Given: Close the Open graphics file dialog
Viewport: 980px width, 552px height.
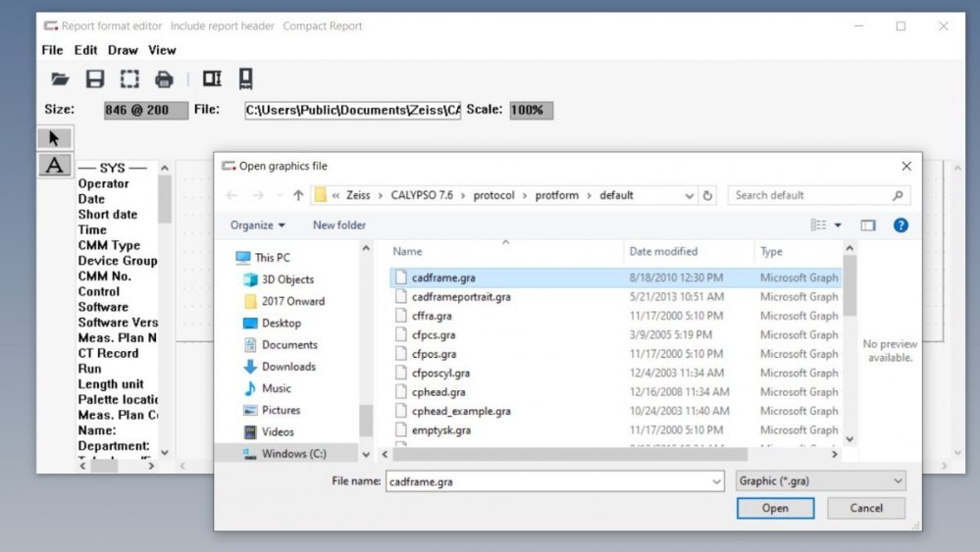Looking at the screenshot, I should 906,166.
